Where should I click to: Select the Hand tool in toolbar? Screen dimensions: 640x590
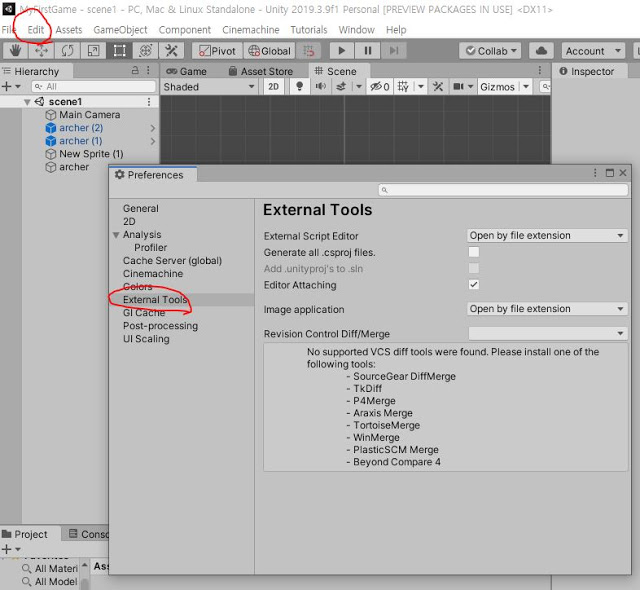tap(15, 51)
